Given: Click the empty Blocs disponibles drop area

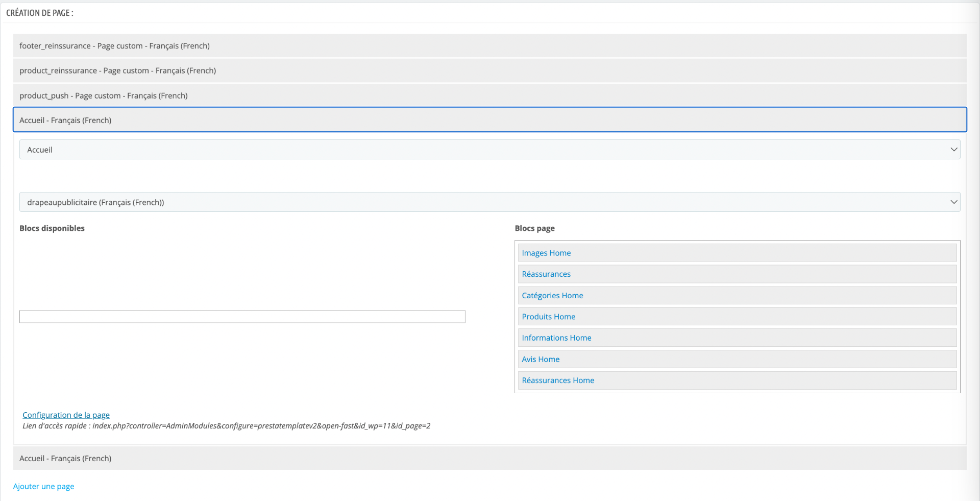Looking at the screenshot, I should (x=242, y=317).
